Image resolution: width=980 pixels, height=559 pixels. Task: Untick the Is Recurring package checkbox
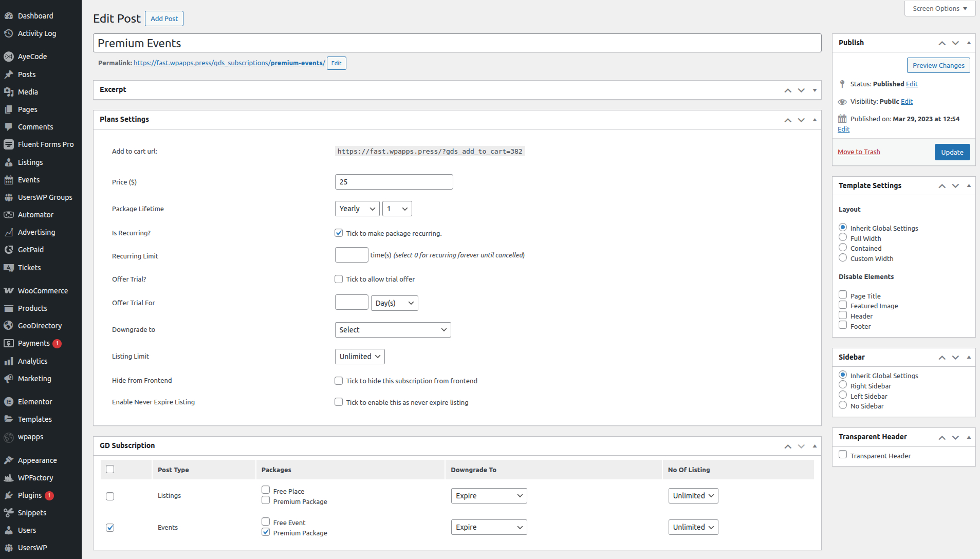coord(339,233)
